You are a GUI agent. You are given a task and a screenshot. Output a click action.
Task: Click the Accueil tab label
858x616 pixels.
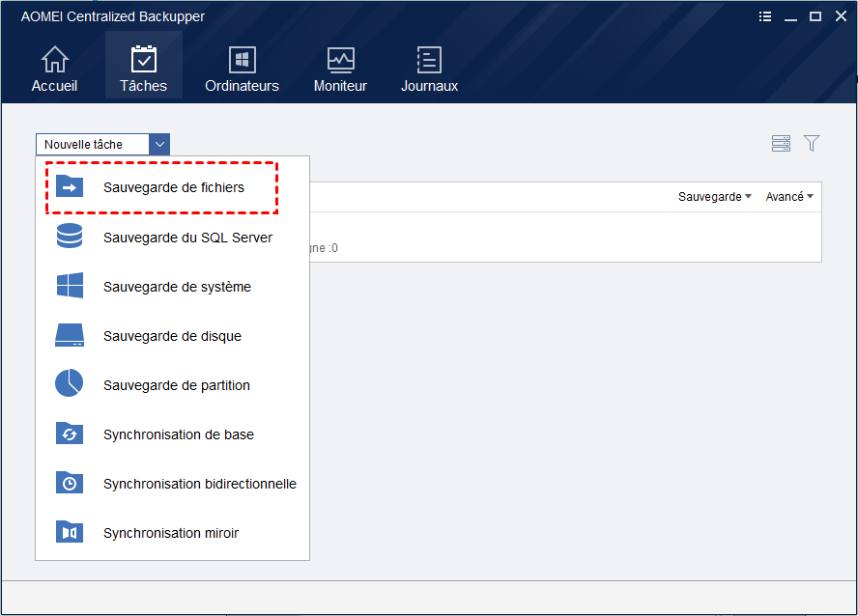point(55,86)
